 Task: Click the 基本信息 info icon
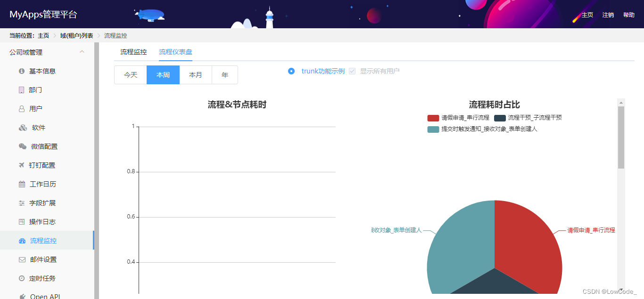tap(21, 71)
